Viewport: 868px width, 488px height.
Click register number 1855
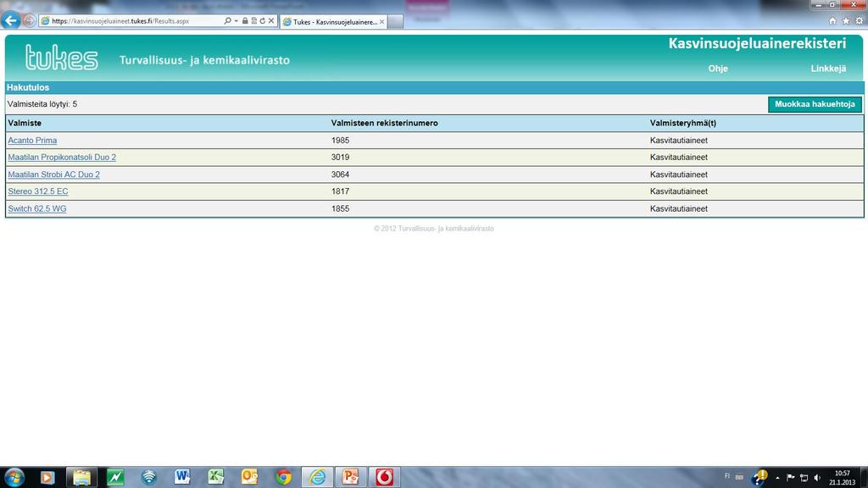click(x=340, y=208)
